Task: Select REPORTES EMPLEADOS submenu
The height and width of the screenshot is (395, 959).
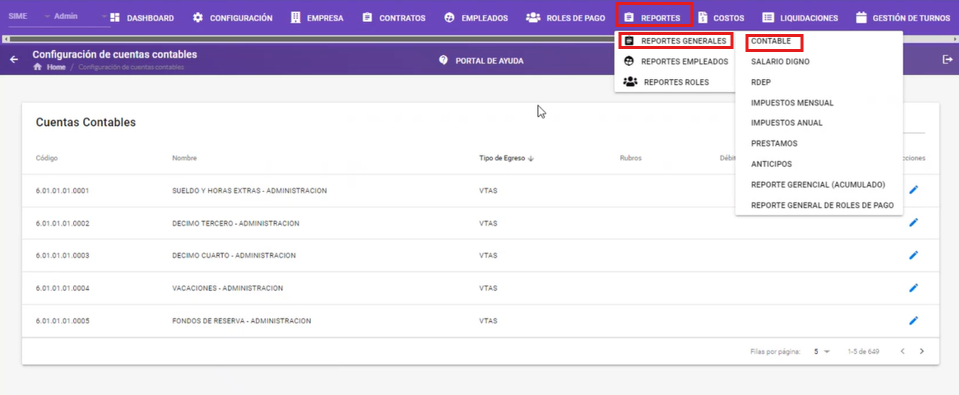Action: point(675,61)
